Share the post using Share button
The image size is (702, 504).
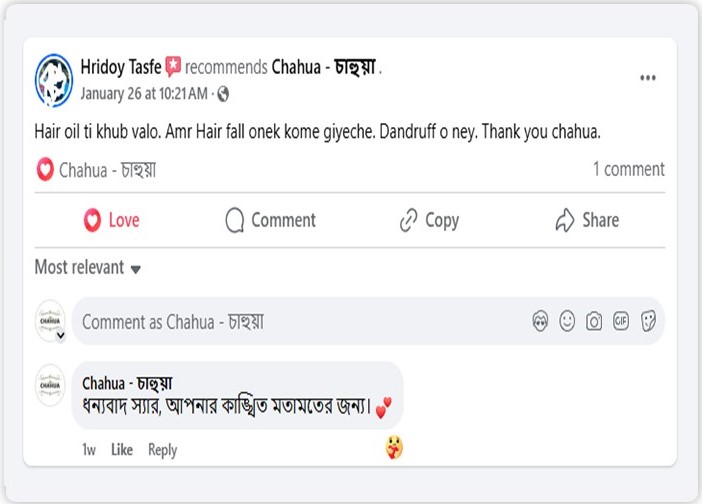[x=587, y=220]
